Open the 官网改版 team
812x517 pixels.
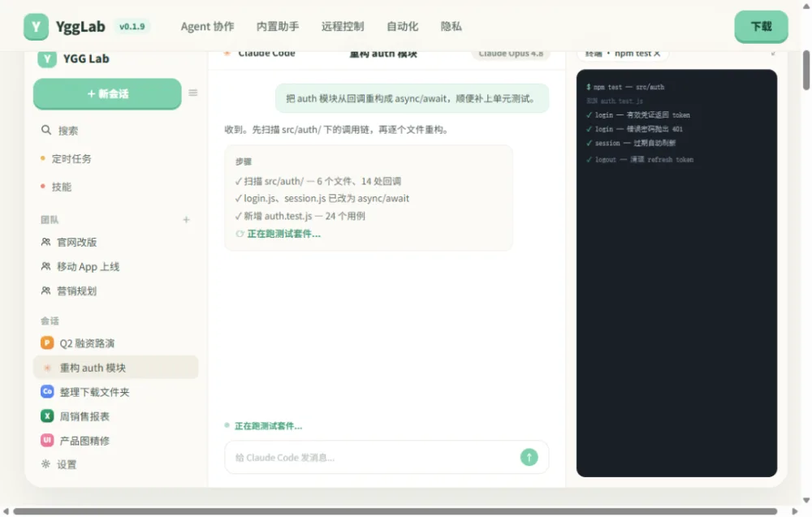[x=76, y=242]
